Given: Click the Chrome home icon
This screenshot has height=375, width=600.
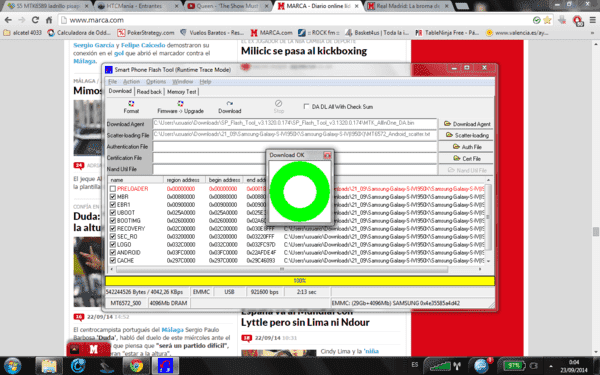Looking at the screenshot, I should click(49, 20).
